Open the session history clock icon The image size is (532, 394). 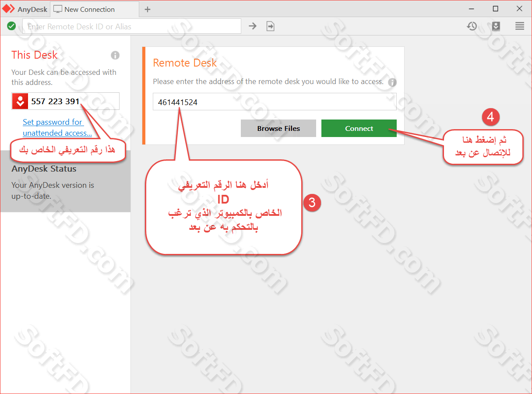[472, 26]
